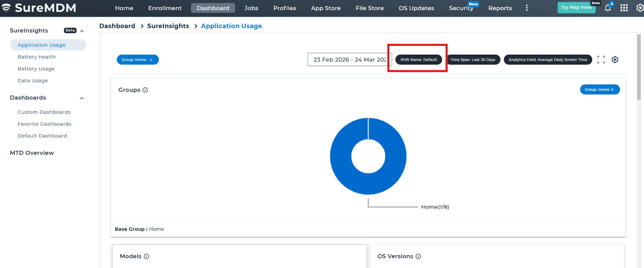Screen dimensions: 644x268
Task: Click the Groups info icon
Action: [145, 90]
